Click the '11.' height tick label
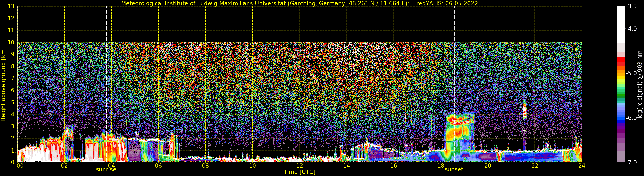644x176 pixels. (12, 31)
